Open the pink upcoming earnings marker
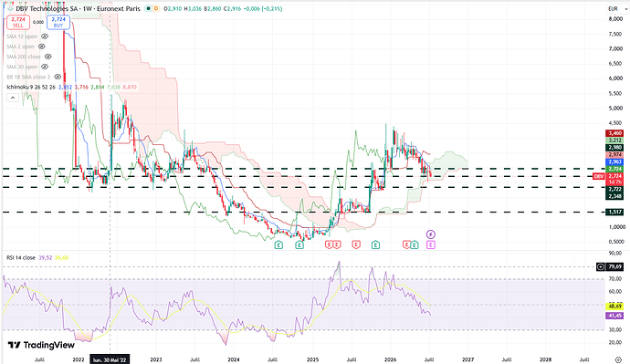The image size is (630, 364). tap(431, 244)
